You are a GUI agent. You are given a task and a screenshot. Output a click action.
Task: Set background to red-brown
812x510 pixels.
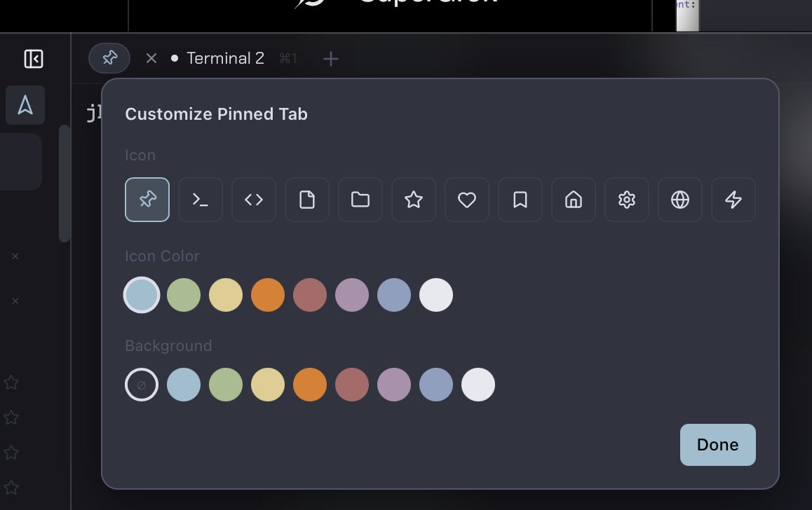tap(352, 385)
